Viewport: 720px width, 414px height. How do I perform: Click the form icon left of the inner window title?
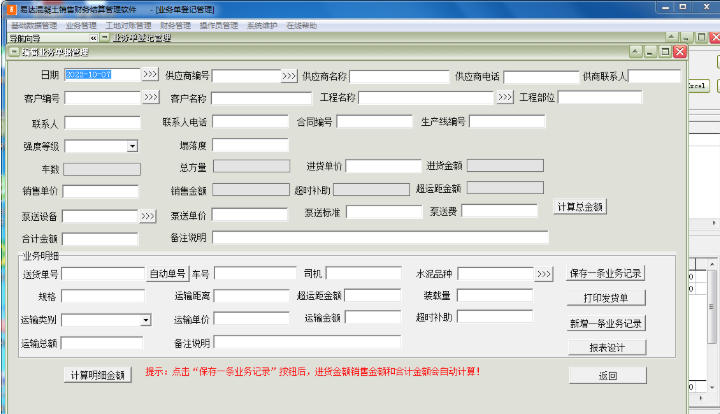click(14, 52)
